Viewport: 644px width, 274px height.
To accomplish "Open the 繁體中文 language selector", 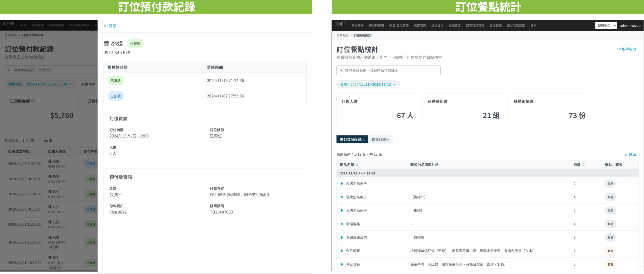I will [x=606, y=26].
